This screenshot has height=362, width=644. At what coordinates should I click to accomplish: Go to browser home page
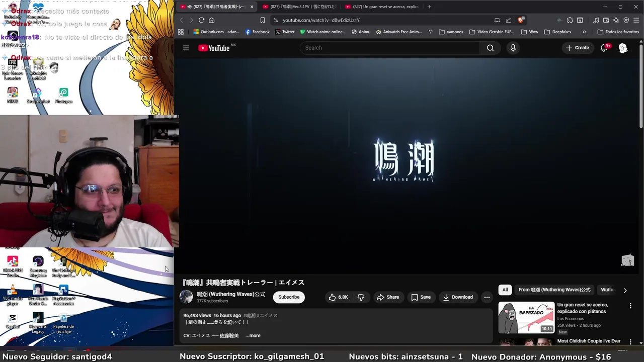tap(212, 20)
